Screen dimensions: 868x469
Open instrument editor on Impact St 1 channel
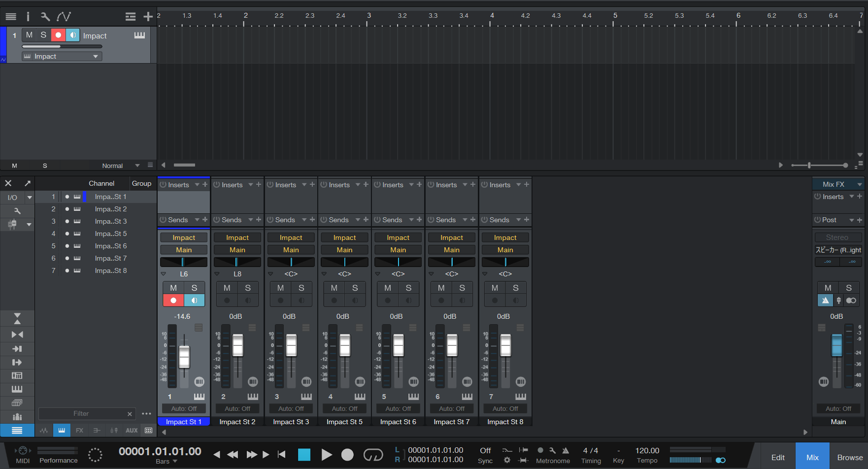coord(199,397)
